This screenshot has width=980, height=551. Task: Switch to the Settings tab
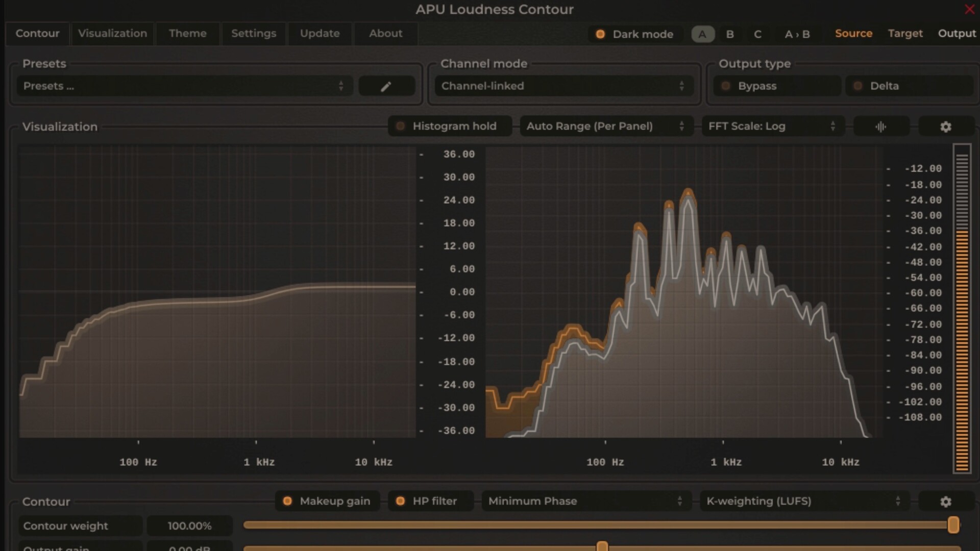[x=254, y=34]
